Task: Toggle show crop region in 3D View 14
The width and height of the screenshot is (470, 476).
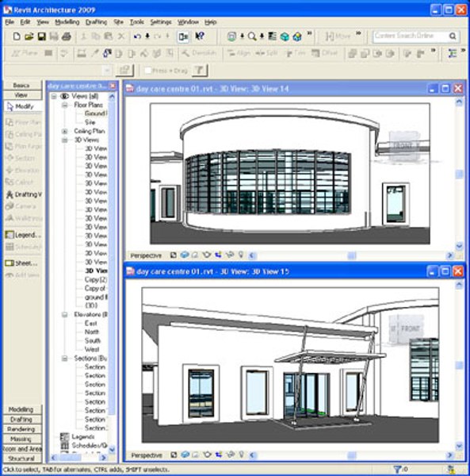Action: pyautogui.click(x=218, y=255)
